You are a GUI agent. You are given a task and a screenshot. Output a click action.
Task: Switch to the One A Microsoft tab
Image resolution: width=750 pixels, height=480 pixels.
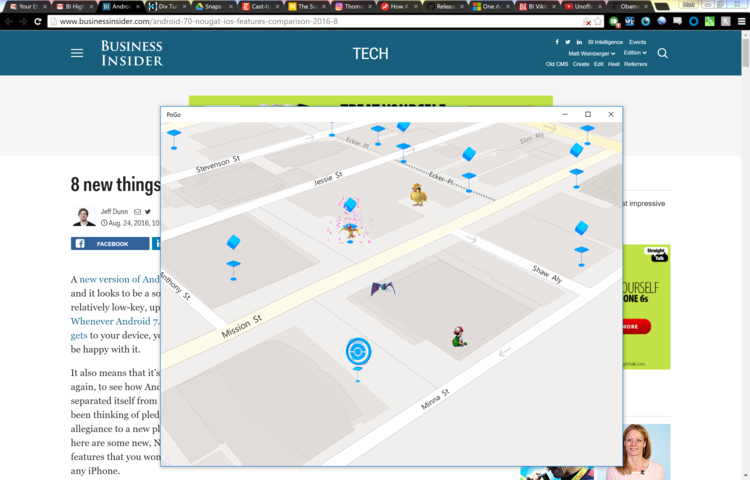pyautogui.click(x=492, y=7)
